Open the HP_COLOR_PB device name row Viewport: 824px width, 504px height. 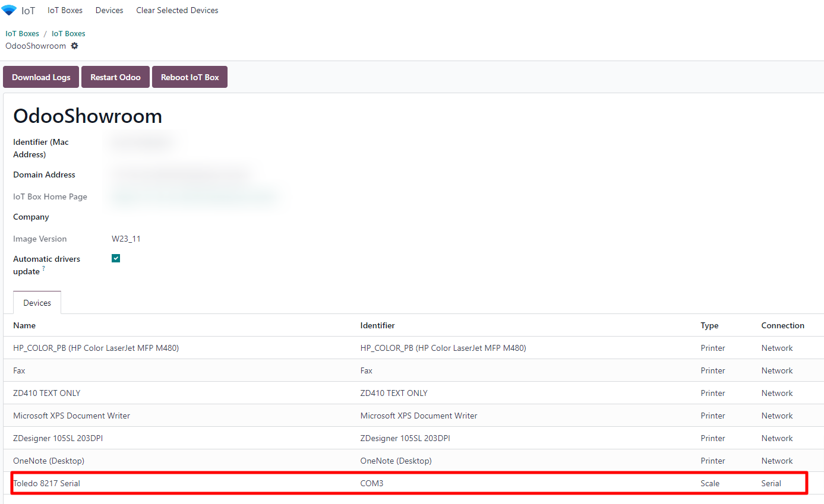point(96,348)
